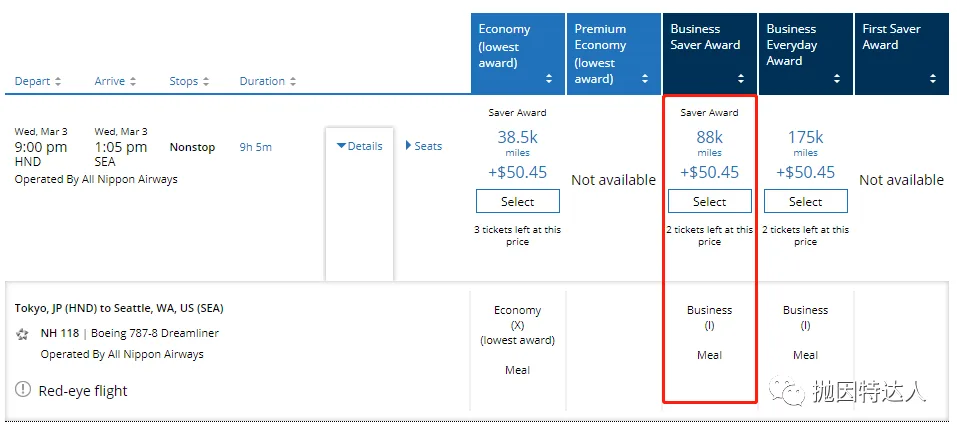This screenshot has width=957, height=433.
Task: Click the Red-eye flight info icon
Action: [x=23, y=389]
